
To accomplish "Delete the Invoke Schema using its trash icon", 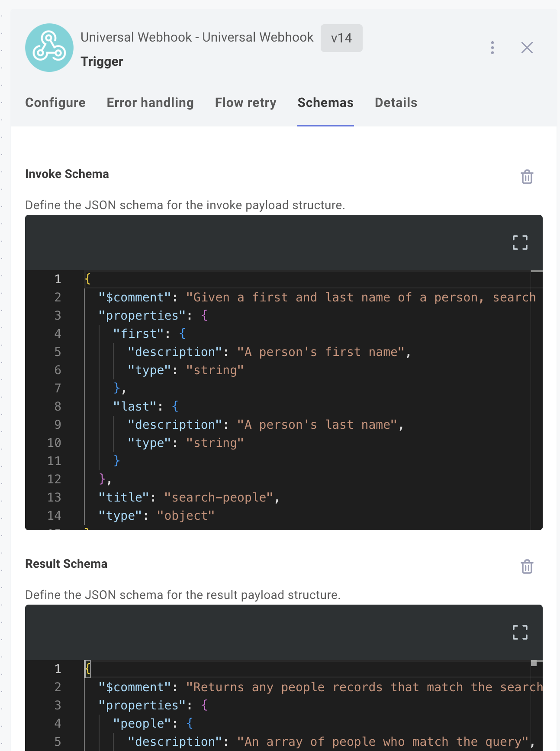I will click(x=526, y=177).
